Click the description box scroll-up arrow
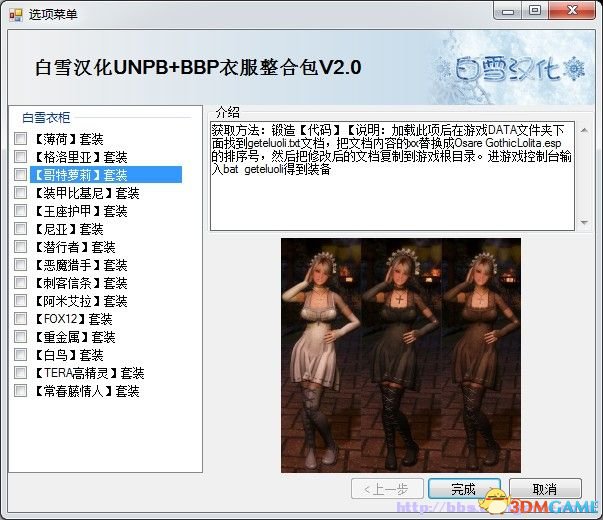 [x=584, y=131]
